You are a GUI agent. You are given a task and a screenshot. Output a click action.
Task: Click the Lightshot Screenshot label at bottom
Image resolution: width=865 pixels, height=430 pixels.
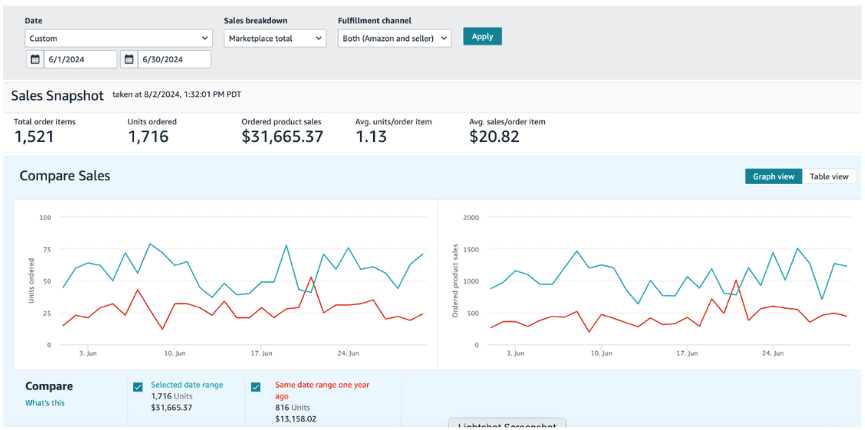click(507, 425)
